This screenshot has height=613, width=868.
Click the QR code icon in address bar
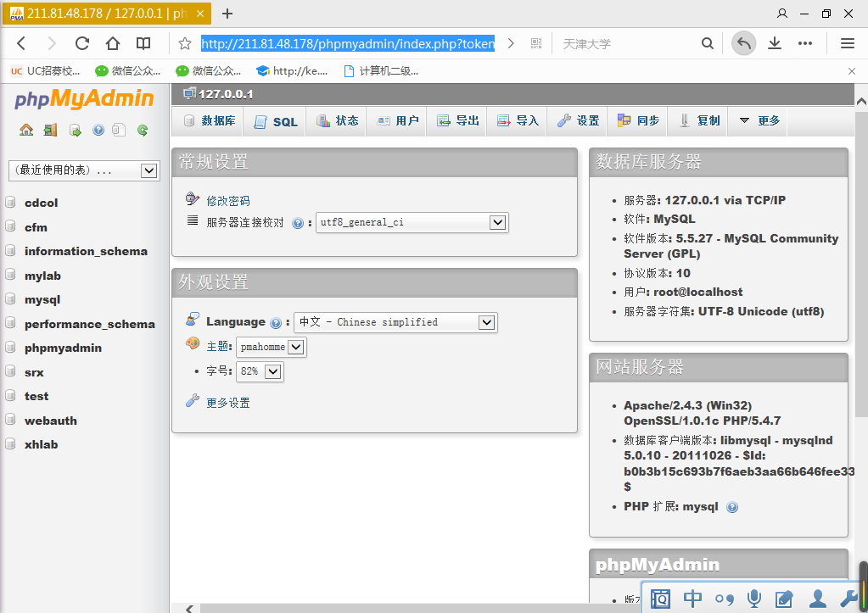tap(536, 43)
